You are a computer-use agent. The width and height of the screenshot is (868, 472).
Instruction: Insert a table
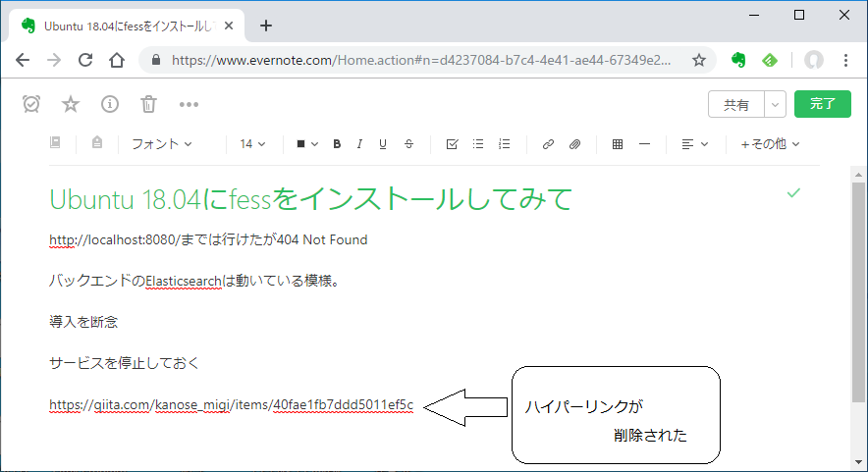[618, 144]
